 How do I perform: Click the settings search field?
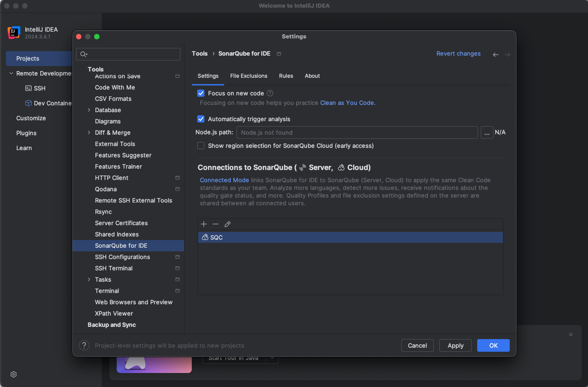coord(131,54)
